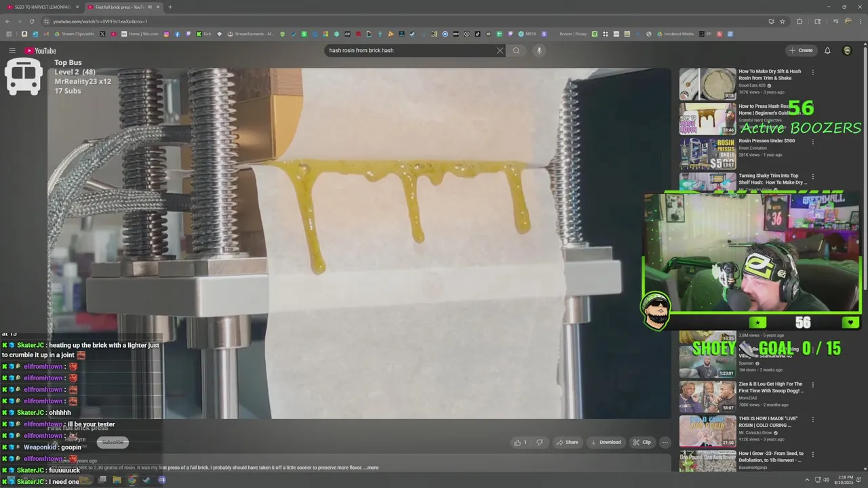Viewport: 868px width, 488px height.
Task: Open How To Make Dry Sift video thumbnail
Action: (707, 84)
